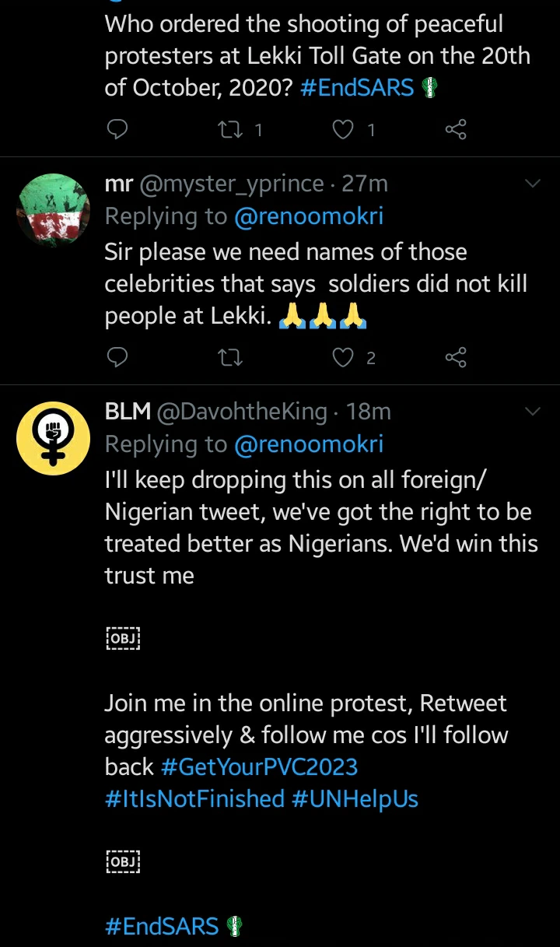Open @renoomokri link in DavohtheKing's reply
560x947 pixels.
pyautogui.click(x=308, y=444)
